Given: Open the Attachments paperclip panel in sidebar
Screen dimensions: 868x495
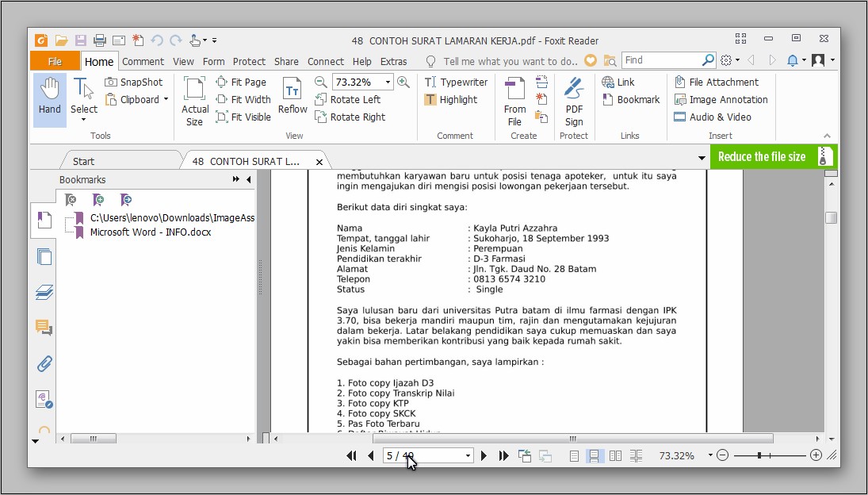Looking at the screenshot, I should click(44, 364).
